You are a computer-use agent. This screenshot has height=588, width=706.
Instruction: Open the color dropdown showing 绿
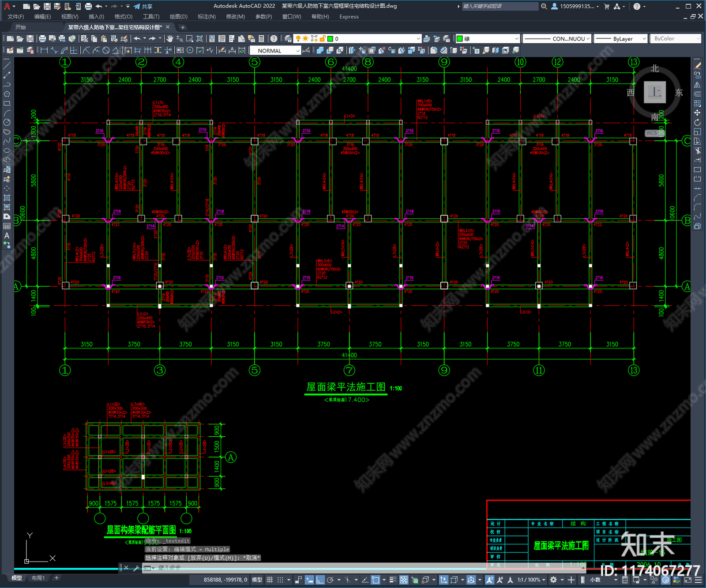tap(488, 39)
